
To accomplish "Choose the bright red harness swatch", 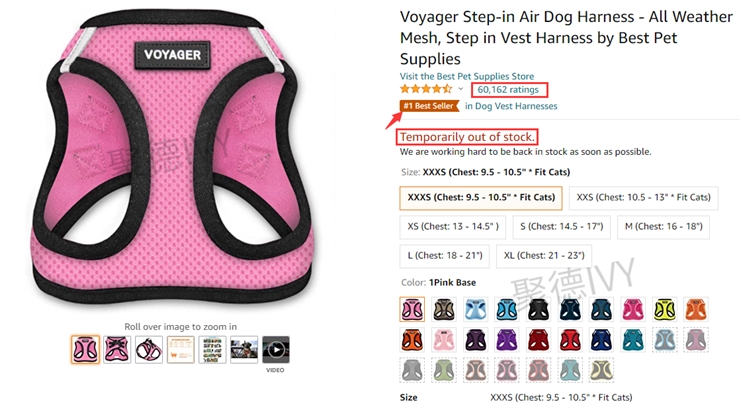I will tap(570, 340).
